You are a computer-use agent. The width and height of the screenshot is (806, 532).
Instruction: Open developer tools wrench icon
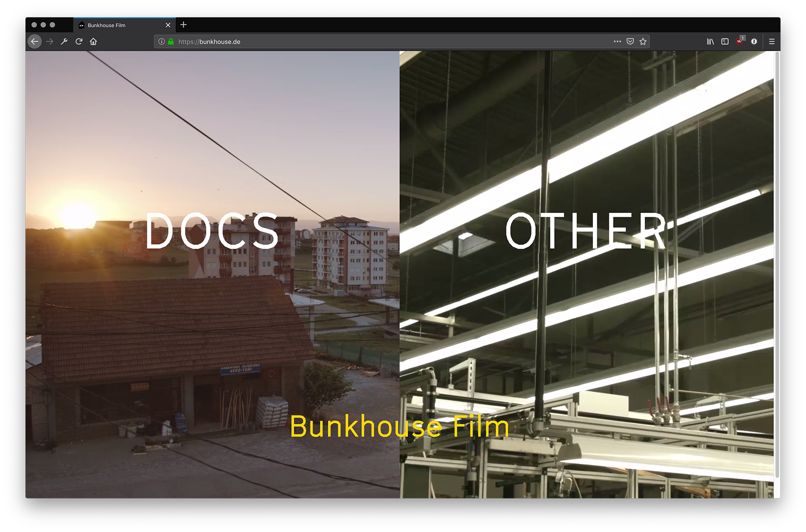[x=64, y=42]
